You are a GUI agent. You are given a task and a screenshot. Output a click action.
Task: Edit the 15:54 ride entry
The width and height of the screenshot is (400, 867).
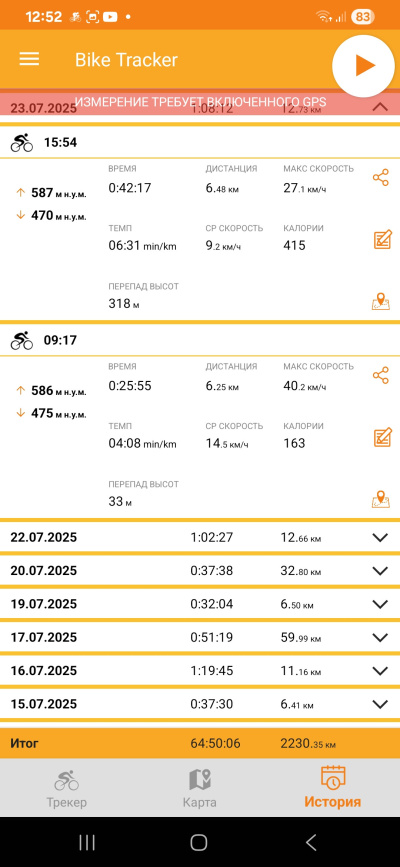[382, 239]
